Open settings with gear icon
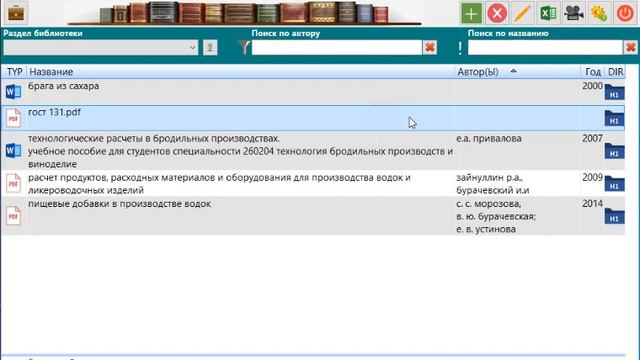Viewport: 640px width, 360px height. 599,13
